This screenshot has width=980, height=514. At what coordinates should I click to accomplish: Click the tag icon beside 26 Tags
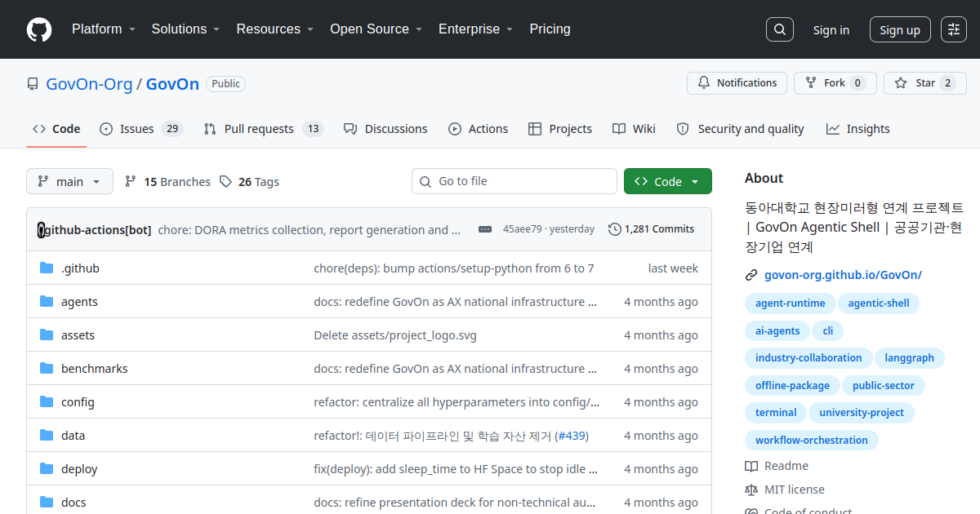(x=225, y=182)
